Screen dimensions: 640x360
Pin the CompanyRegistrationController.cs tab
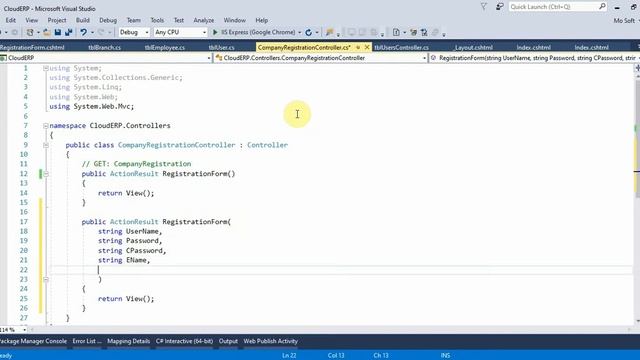pos(358,47)
